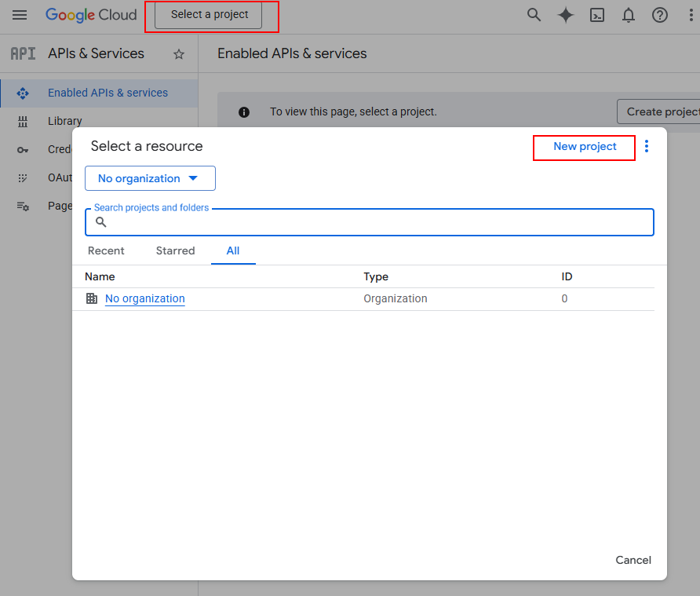700x596 pixels.
Task: Switch to the Starred tab
Action: pos(175,250)
